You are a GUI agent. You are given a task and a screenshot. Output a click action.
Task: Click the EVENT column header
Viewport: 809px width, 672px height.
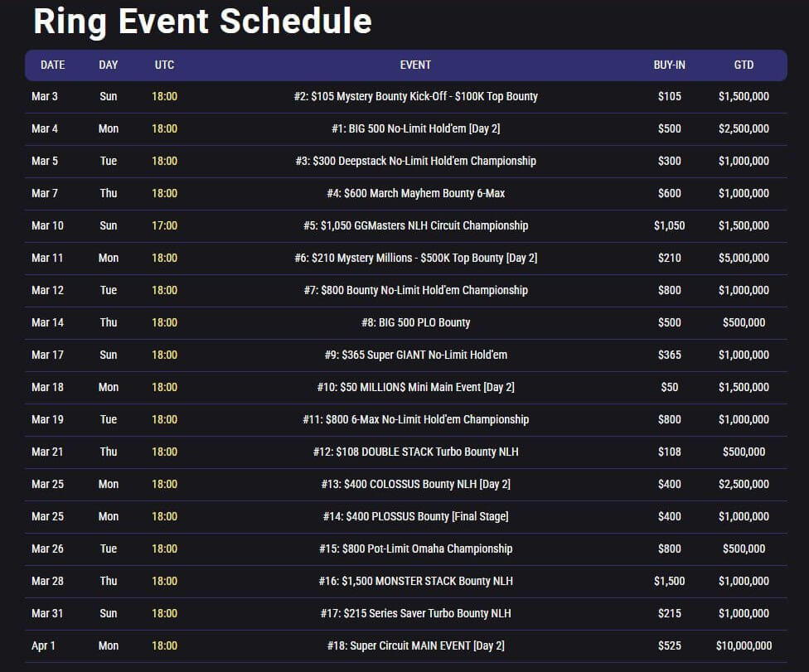tap(415, 65)
